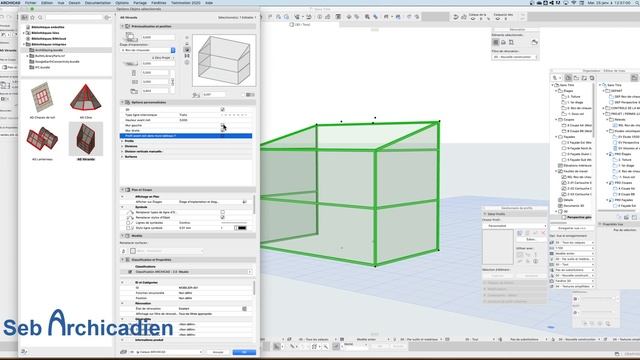Expand Division verticale manuelle group

(122, 151)
